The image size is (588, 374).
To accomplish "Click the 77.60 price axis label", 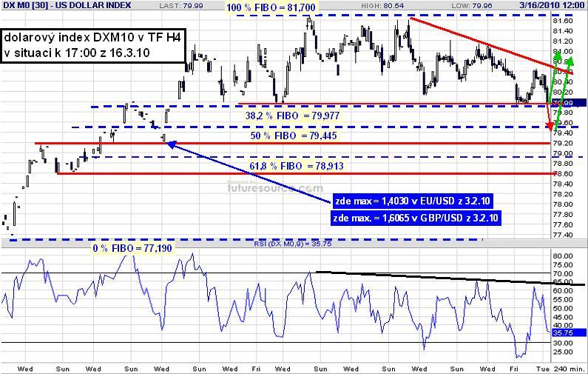I will click(563, 224).
